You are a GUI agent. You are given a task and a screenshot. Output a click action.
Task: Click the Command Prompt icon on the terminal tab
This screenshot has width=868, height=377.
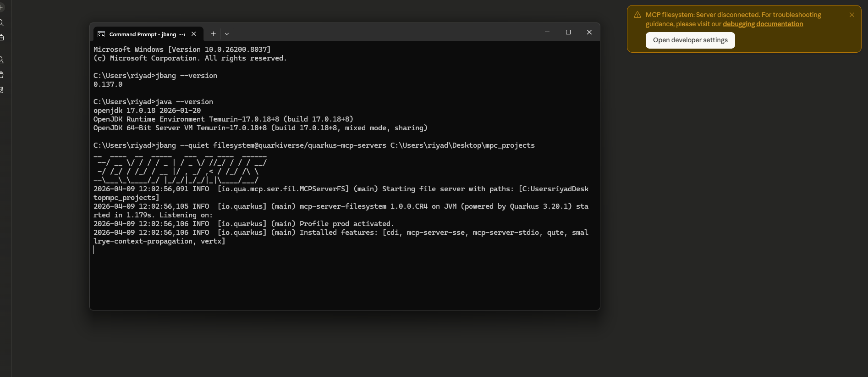click(x=101, y=34)
